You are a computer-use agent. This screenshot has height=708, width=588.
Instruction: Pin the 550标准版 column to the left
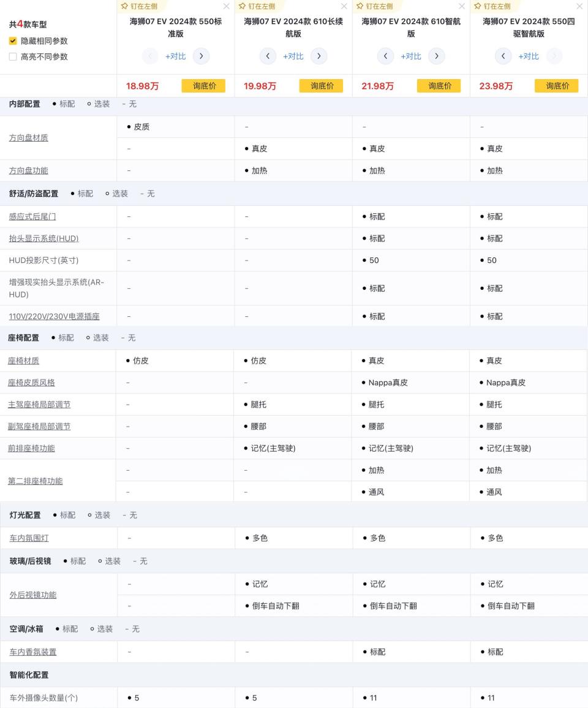139,6
